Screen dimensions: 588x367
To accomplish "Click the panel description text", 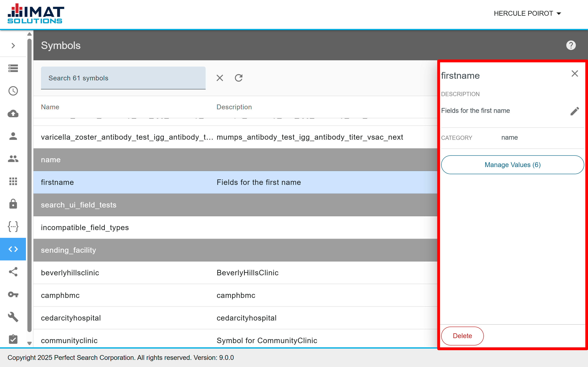I will coord(475,111).
